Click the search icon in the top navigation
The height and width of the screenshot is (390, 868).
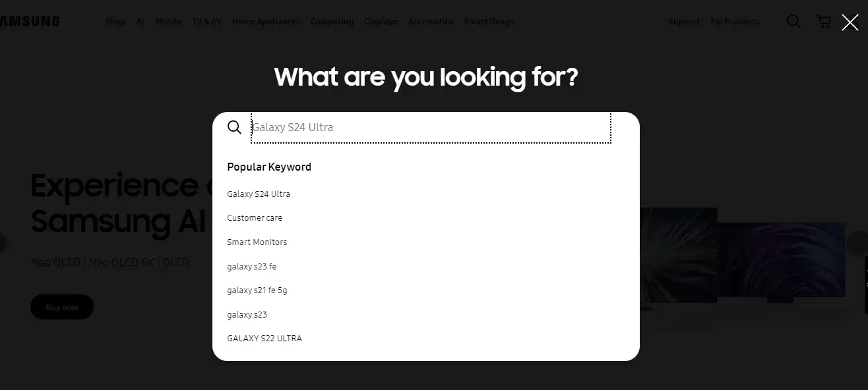click(x=793, y=21)
